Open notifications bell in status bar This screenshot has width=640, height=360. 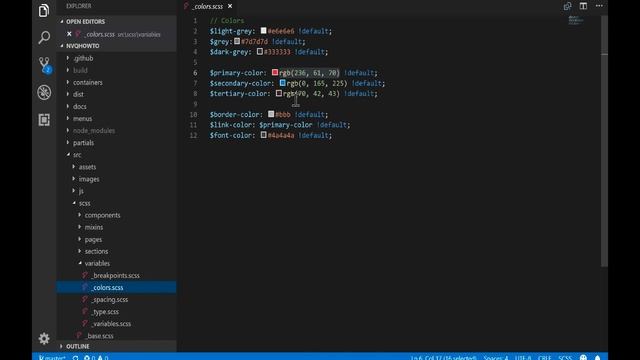(598, 357)
